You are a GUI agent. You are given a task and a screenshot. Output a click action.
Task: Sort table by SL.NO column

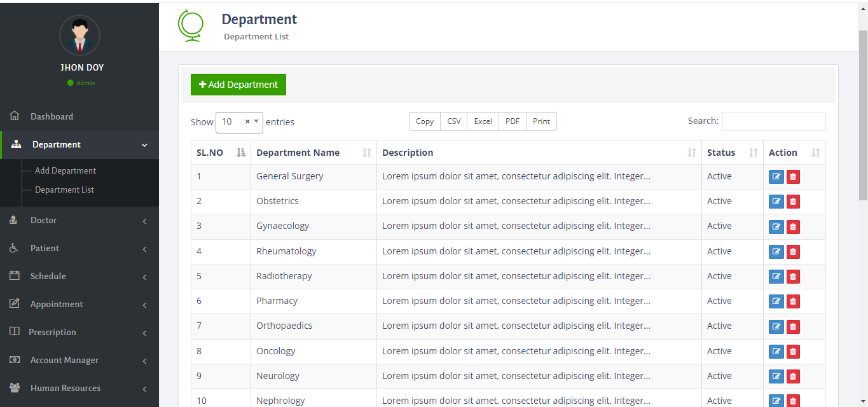pyautogui.click(x=221, y=153)
